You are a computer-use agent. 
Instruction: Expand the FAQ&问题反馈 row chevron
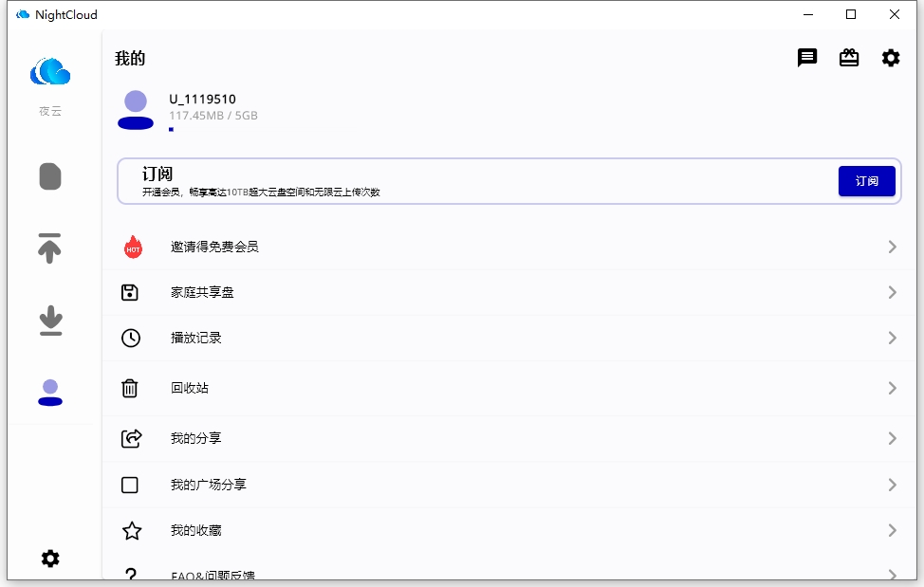coord(891,575)
